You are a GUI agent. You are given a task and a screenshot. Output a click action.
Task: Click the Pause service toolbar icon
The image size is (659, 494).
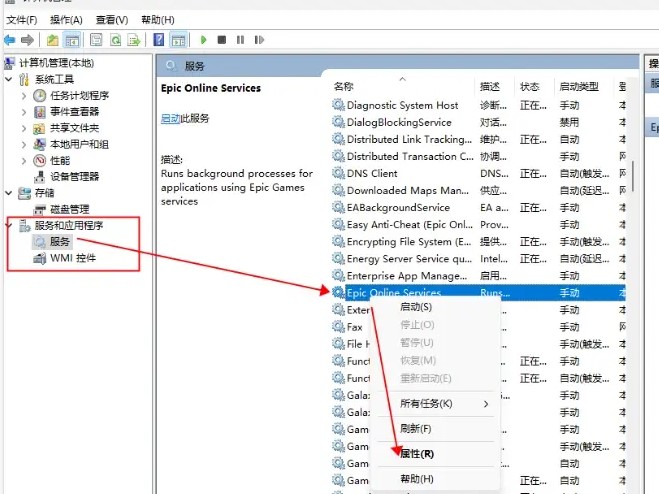(x=239, y=40)
